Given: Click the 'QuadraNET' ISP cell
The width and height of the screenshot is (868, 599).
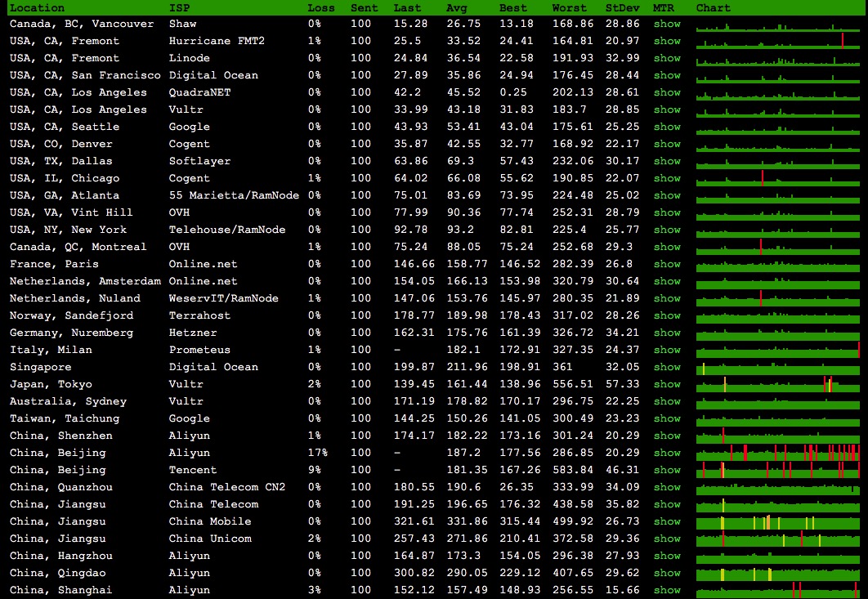Looking at the screenshot, I should [x=200, y=92].
